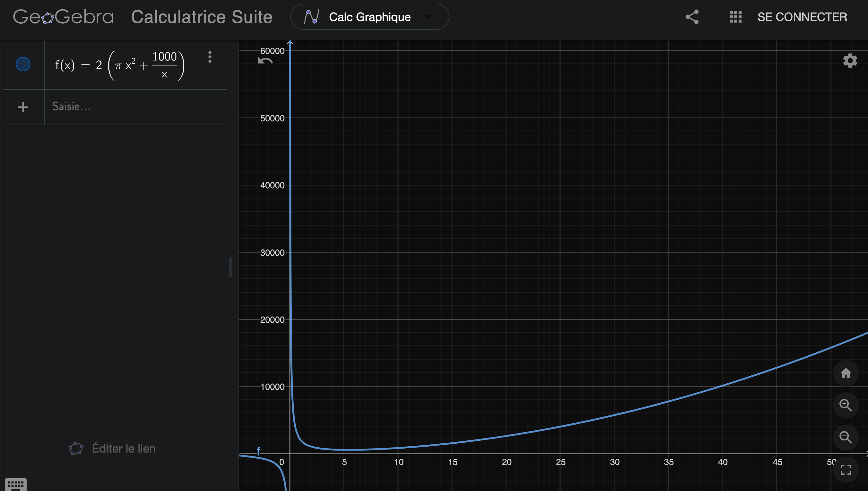Toggle visibility of function f
The height and width of the screenshot is (491, 868).
point(23,64)
